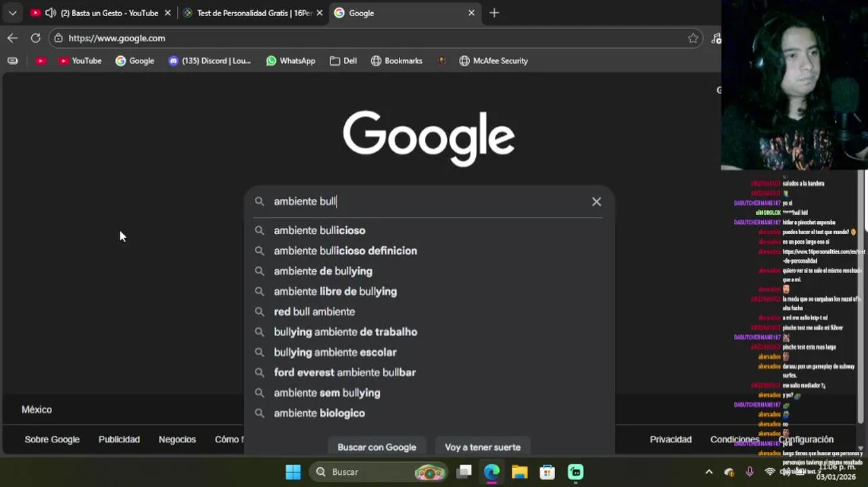Click the Buscar con Google button
Screen dimensions: 868x487
click(x=377, y=447)
